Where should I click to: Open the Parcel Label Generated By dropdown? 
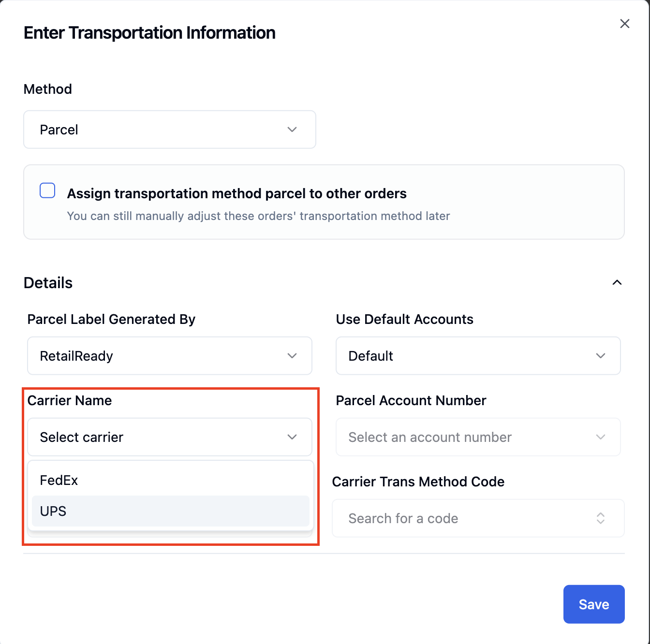click(170, 356)
